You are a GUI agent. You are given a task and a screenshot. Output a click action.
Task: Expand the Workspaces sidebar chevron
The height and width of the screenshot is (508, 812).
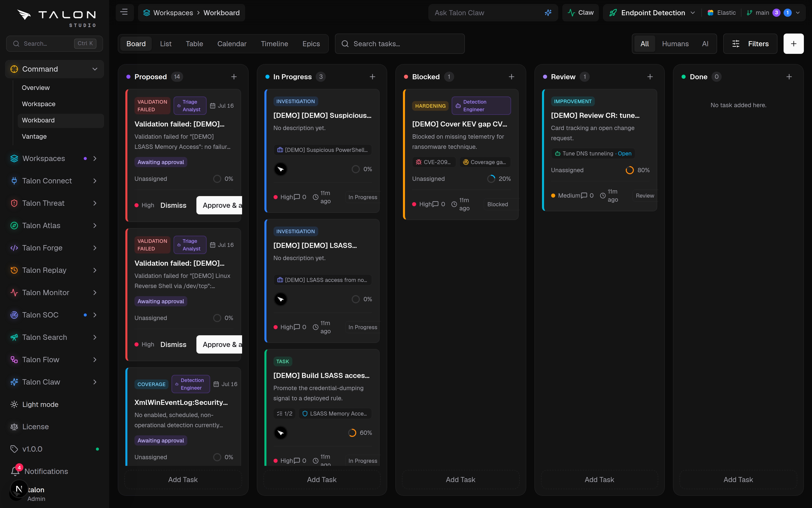tap(95, 158)
